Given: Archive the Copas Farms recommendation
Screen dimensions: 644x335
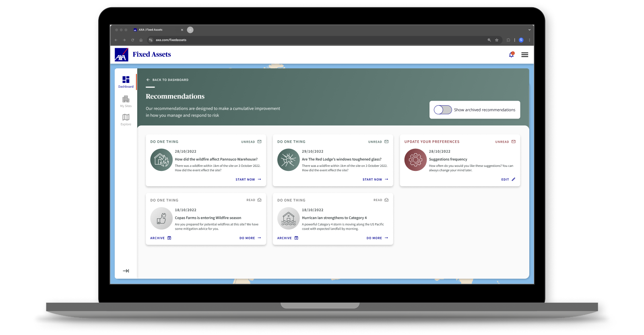Looking at the screenshot, I should [161, 238].
